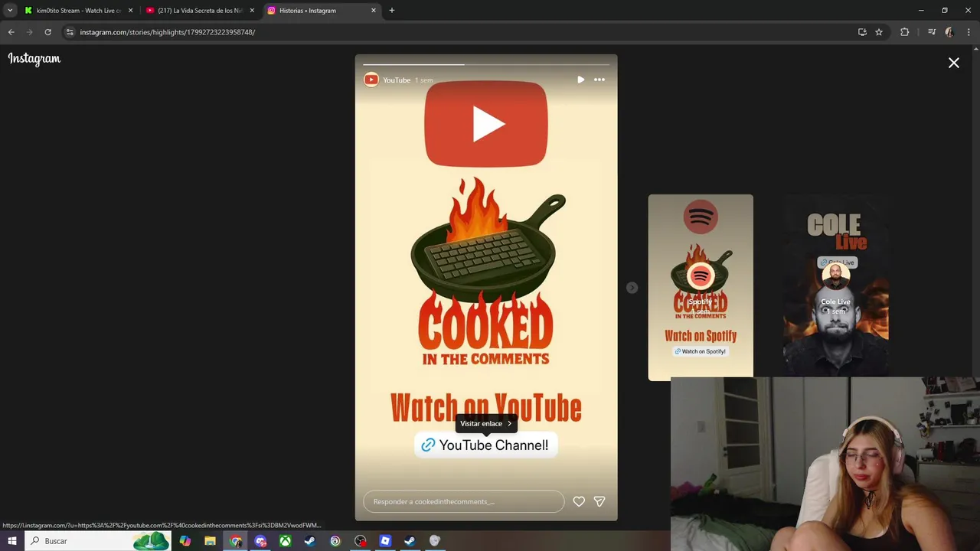This screenshot has width=980, height=551.
Task: View site information icon in address bar
Action: pyautogui.click(x=70, y=32)
